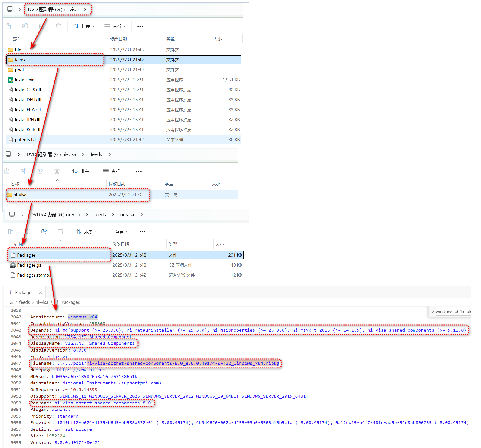Select the Packages file row in the ni-visa folder window
Screen dimensions: 481x448
(x=126, y=255)
